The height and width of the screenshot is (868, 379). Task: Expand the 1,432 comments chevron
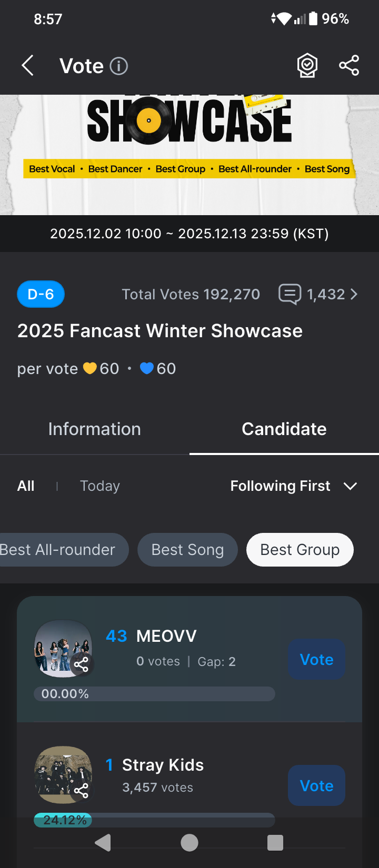point(354,294)
